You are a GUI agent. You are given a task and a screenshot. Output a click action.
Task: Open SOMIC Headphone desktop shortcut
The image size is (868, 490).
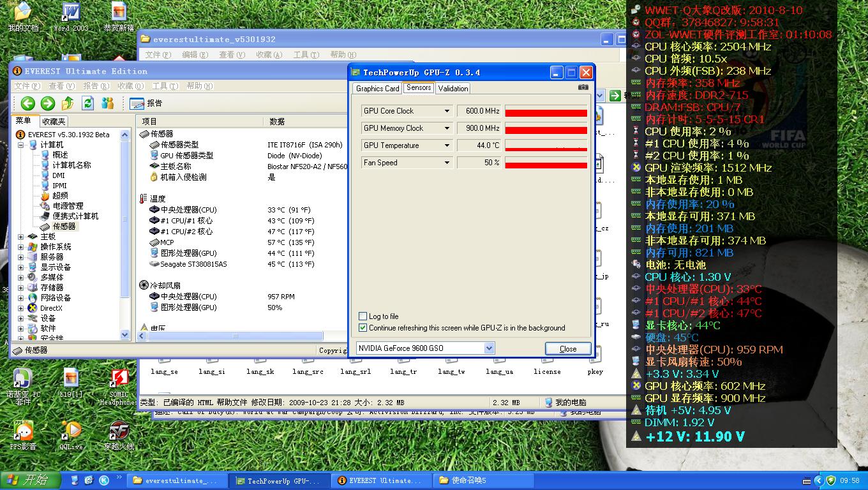[119, 387]
